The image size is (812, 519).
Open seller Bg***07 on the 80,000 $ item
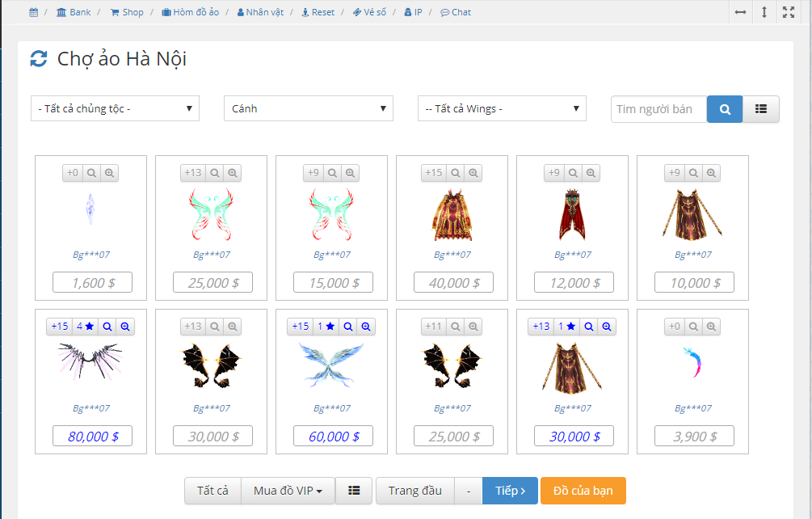(91, 409)
